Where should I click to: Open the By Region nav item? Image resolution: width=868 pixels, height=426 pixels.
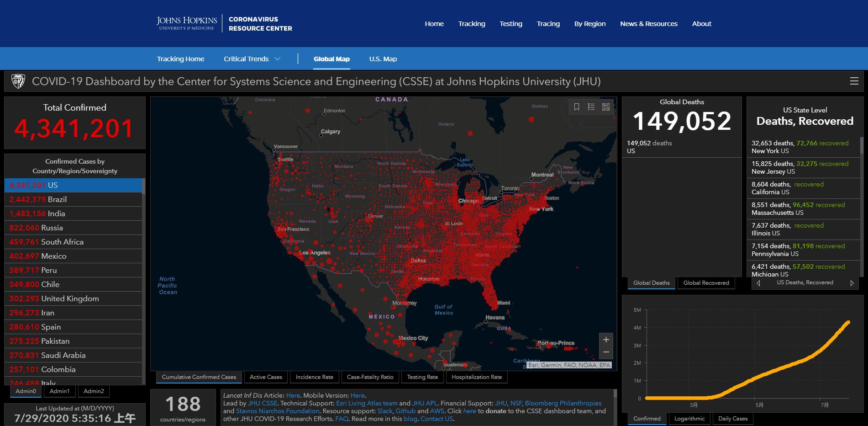(590, 24)
